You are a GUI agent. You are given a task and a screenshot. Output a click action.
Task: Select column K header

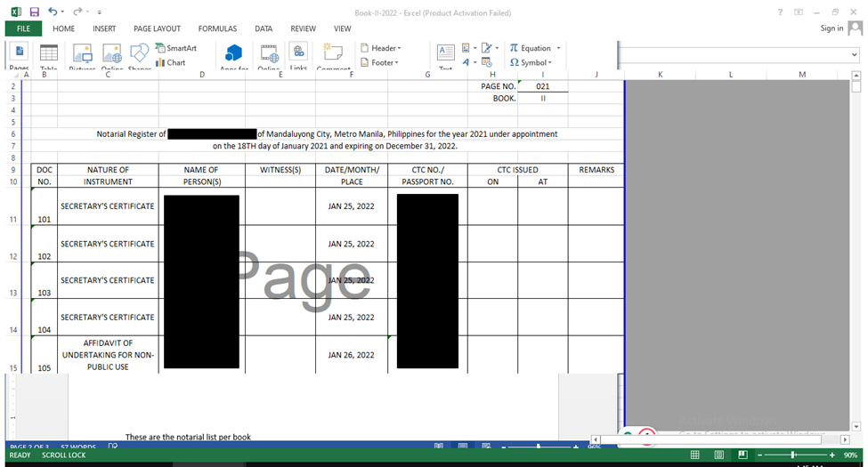pyautogui.click(x=661, y=74)
